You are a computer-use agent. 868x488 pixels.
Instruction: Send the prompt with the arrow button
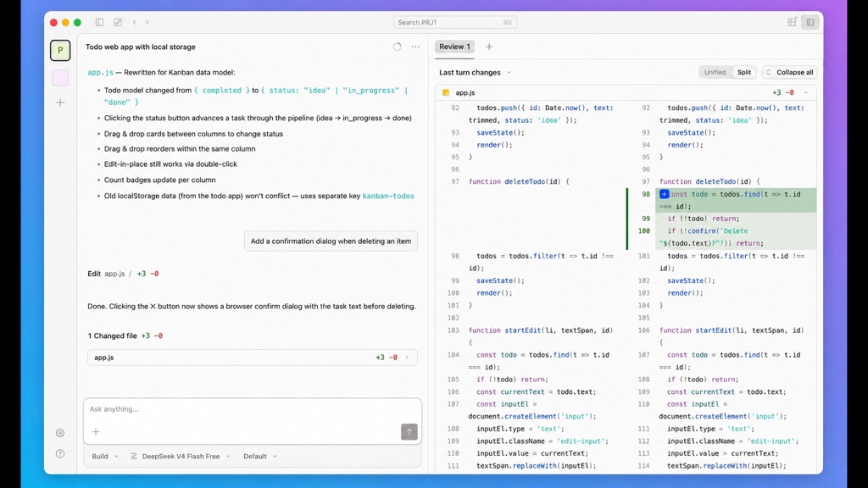click(409, 431)
